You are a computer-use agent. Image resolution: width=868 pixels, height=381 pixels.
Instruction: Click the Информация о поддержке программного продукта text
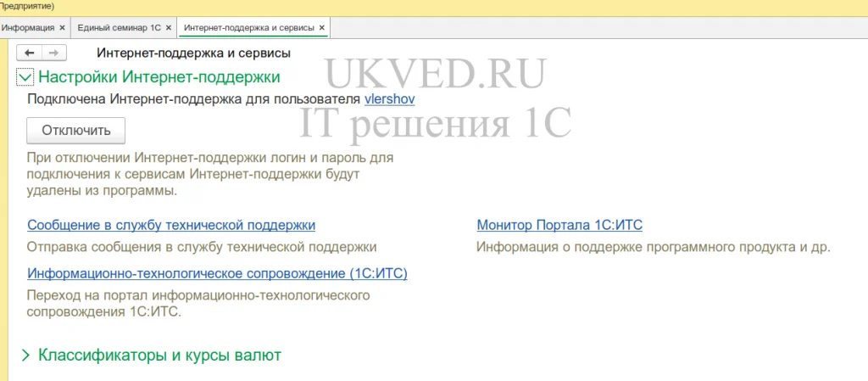(654, 247)
